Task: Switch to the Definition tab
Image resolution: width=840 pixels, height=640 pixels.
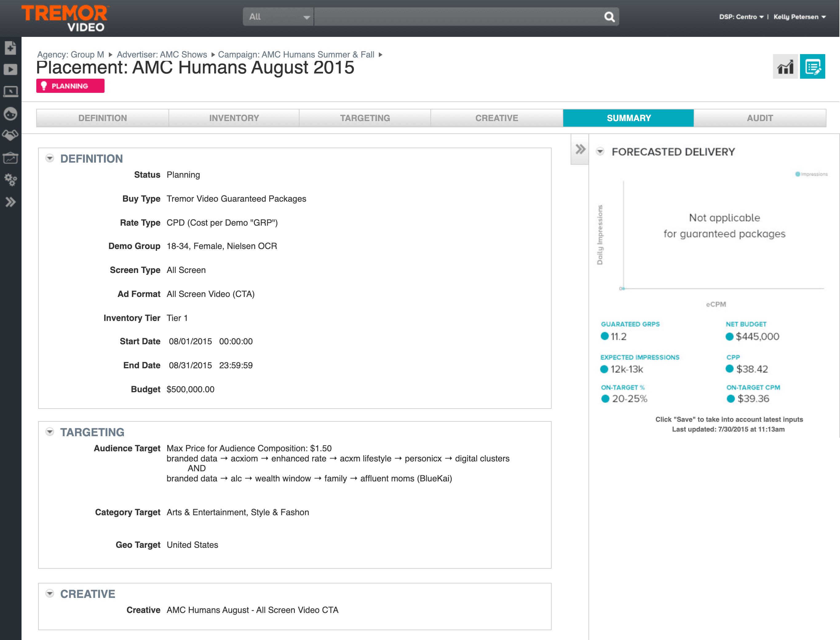Action: (102, 118)
